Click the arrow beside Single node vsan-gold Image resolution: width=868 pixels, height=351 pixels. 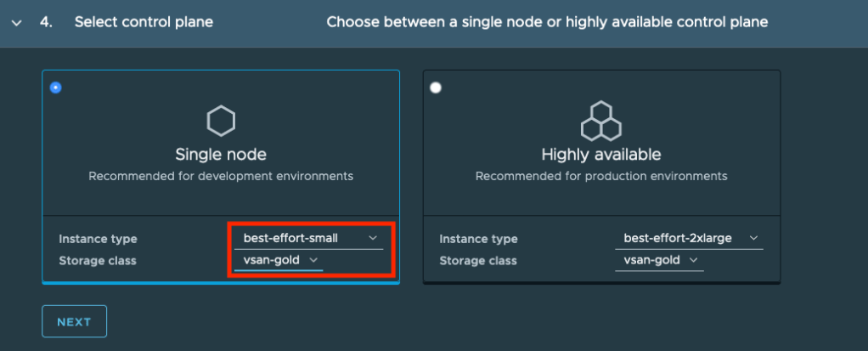pyautogui.click(x=313, y=260)
